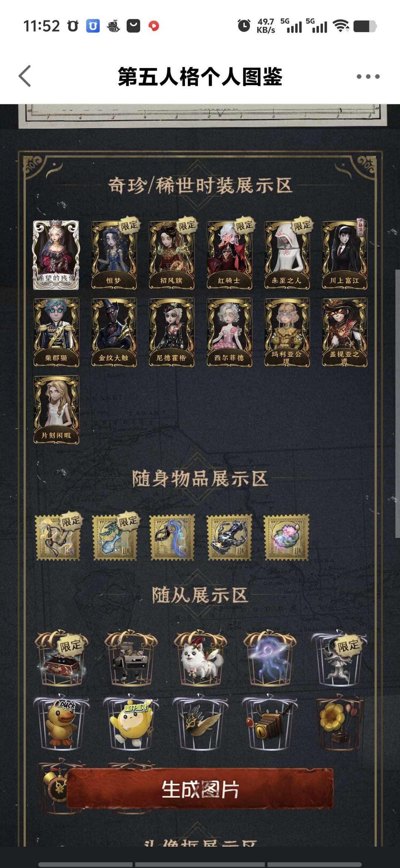Choose the 红骑士 costume card
This screenshot has width=400, height=868.
pos(229,255)
